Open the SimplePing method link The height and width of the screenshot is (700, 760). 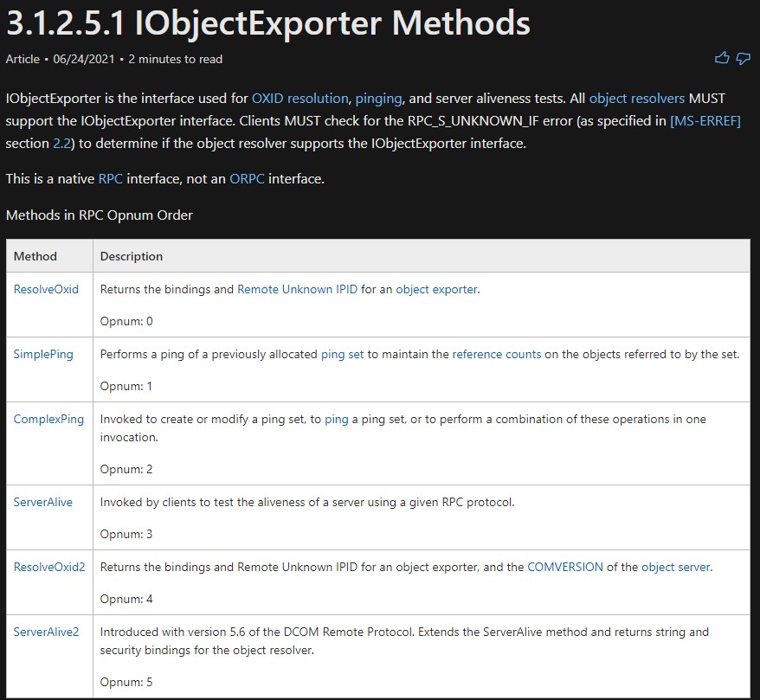pos(43,354)
